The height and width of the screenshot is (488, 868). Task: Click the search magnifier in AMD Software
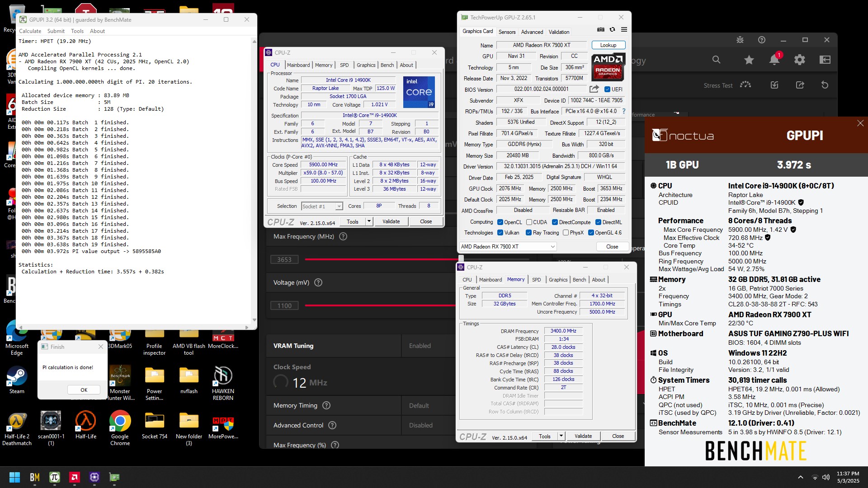coord(716,60)
